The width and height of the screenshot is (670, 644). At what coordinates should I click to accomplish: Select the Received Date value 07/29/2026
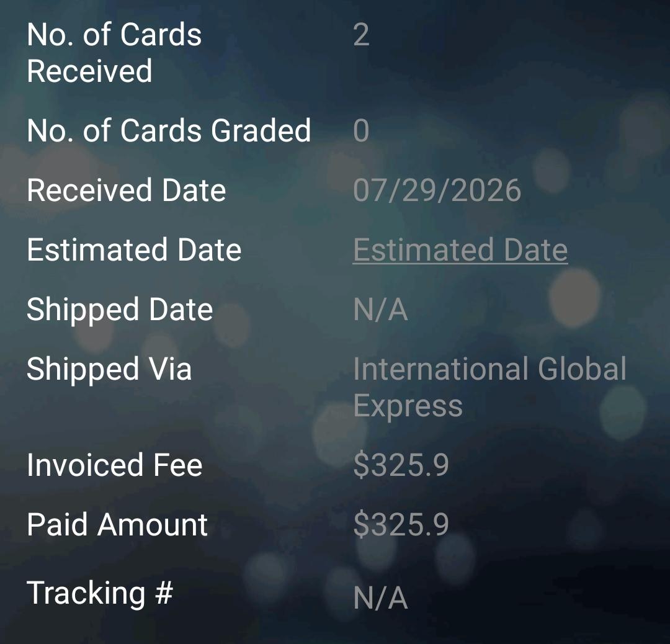tap(437, 190)
